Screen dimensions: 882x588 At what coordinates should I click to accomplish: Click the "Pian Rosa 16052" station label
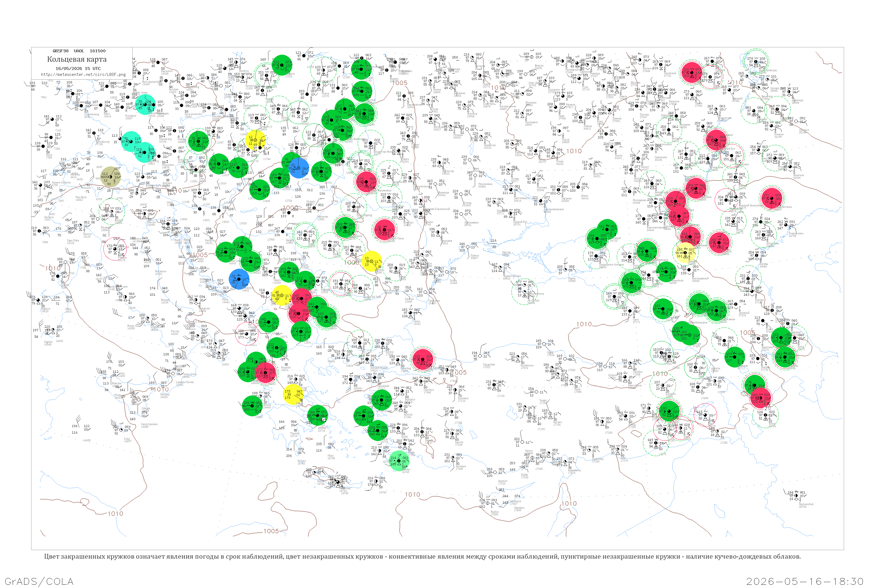tap(81, 198)
